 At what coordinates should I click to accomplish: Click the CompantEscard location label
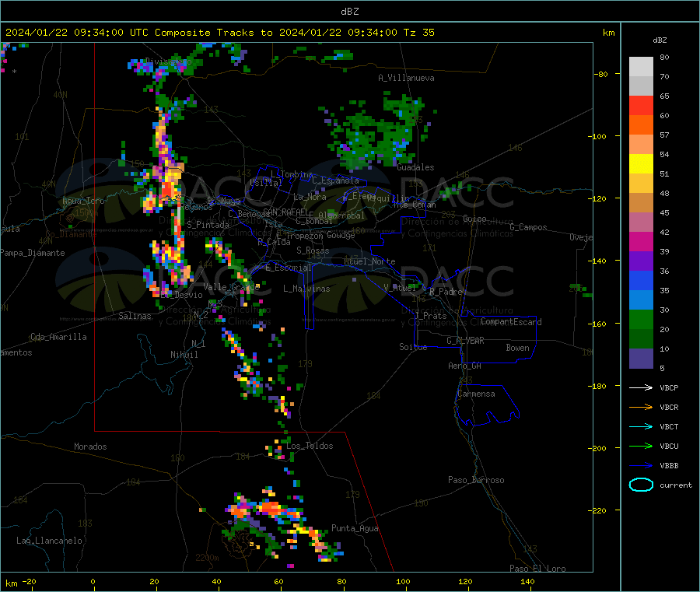[x=511, y=322]
